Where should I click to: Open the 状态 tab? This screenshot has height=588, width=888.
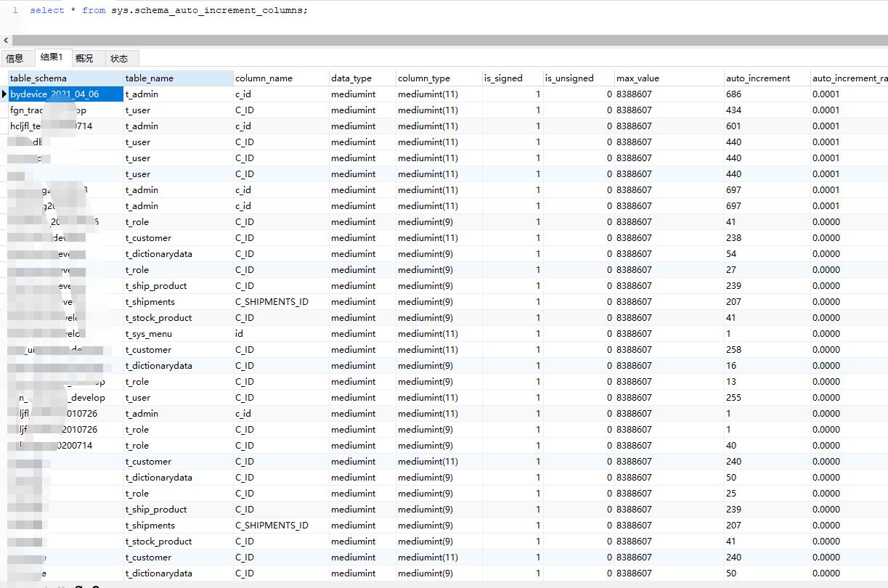121,58
